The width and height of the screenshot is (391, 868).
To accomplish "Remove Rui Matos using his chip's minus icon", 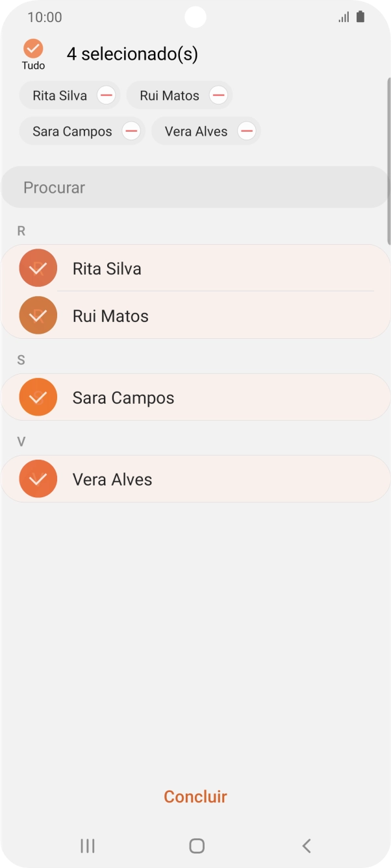I will pos(219,95).
